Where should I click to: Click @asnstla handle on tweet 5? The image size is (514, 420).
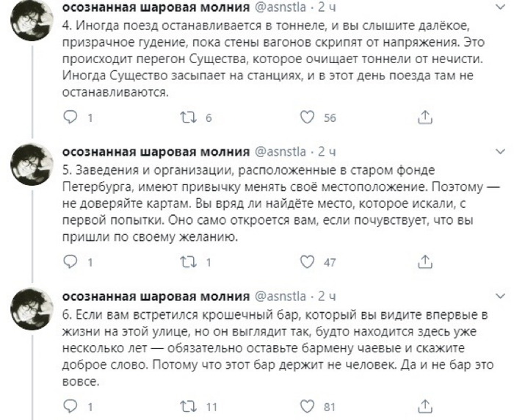point(282,153)
